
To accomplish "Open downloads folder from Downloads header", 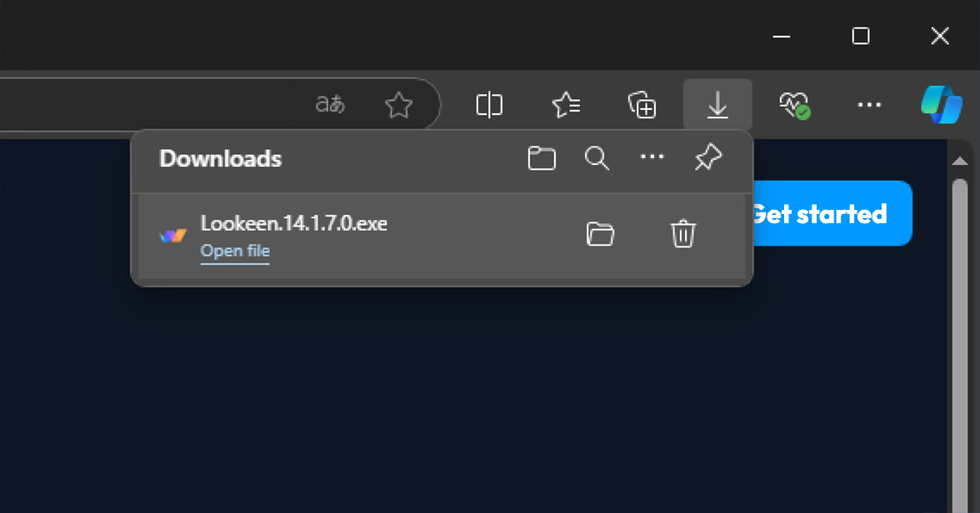I will tap(542, 159).
